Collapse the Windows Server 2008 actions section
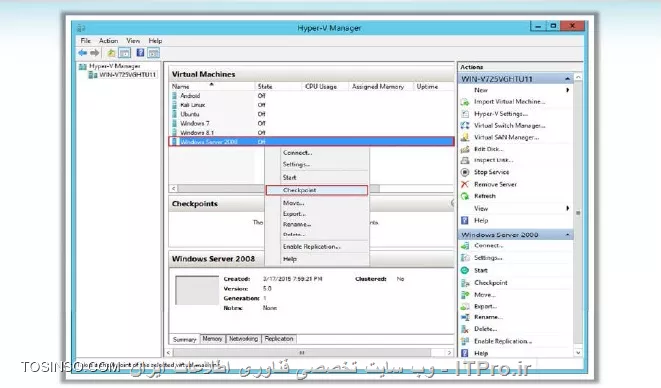Screen dimensions: 661x388 567,234
